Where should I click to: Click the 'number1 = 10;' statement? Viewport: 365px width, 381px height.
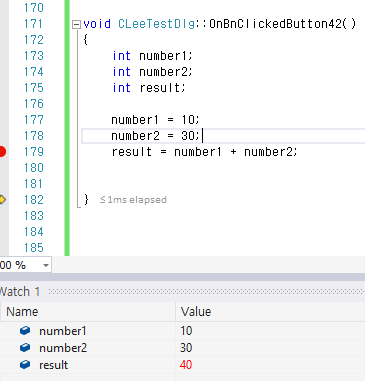[x=155, y=120]
